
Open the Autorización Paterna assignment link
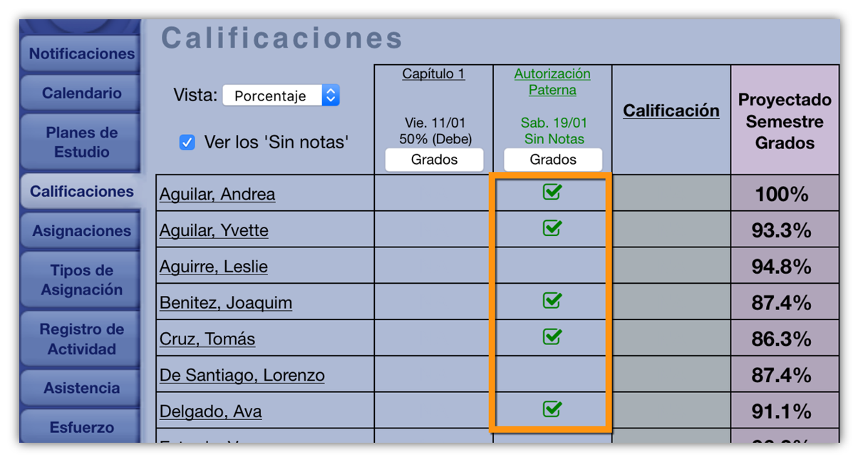[552, 82]
